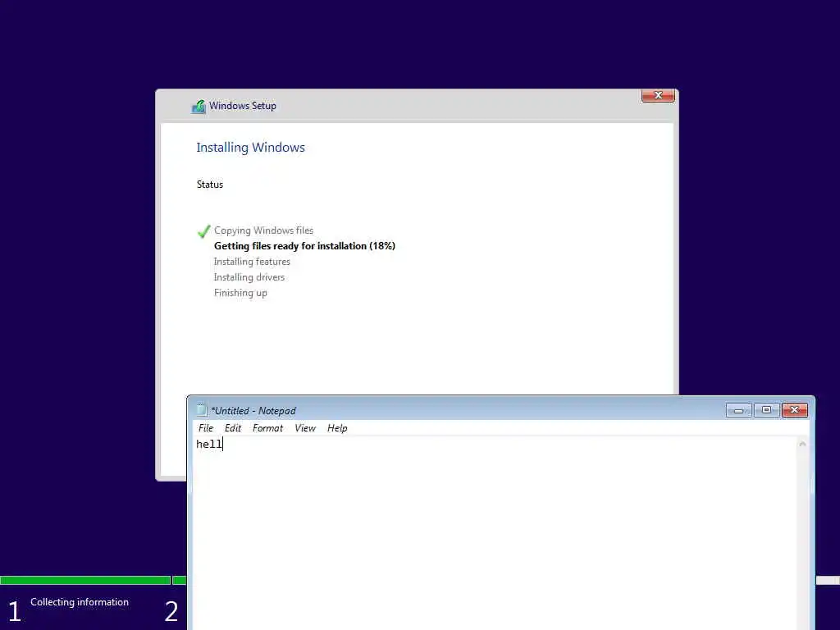Open the File menu in Notepad

click(x=206, y=428)
